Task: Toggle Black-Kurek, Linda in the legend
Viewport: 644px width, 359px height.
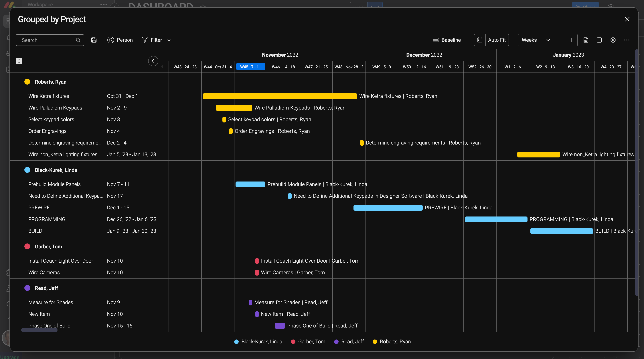Action: (x=258, y=342)
